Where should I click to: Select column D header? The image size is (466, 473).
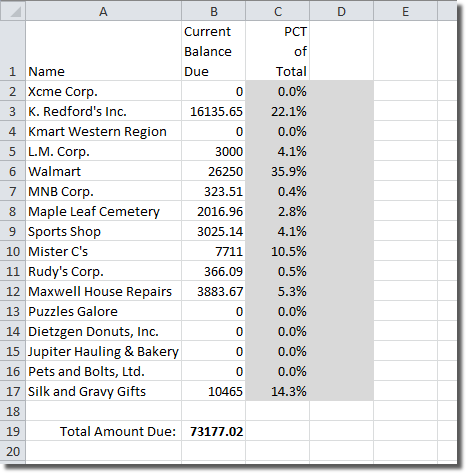tap(342, 12)
